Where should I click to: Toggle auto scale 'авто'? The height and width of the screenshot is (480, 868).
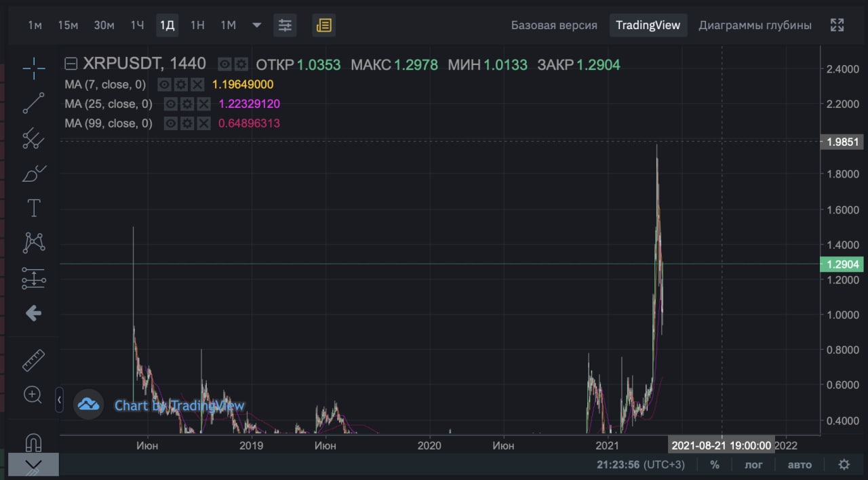[x=800, y=464]
